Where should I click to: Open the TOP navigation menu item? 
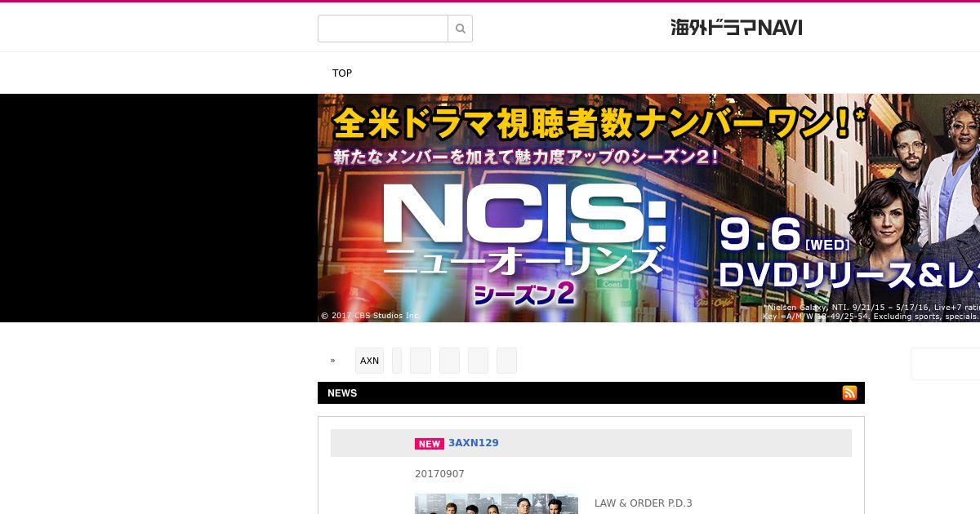pyautogui.click(x=342, y=73)
